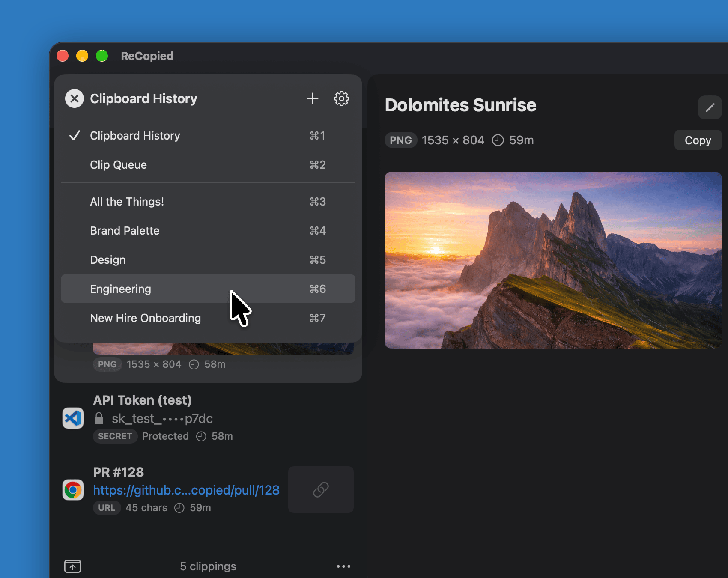Click the PNG badge in detail pane

coord(401,140)
